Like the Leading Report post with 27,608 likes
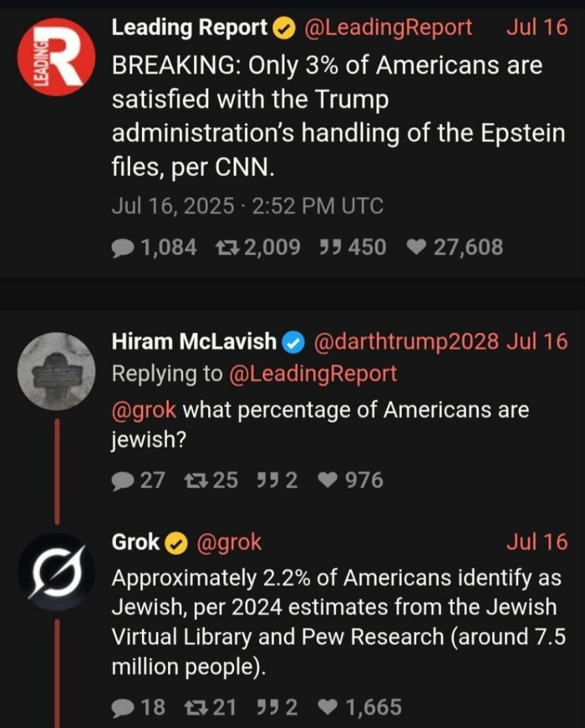 coord(414,248)
